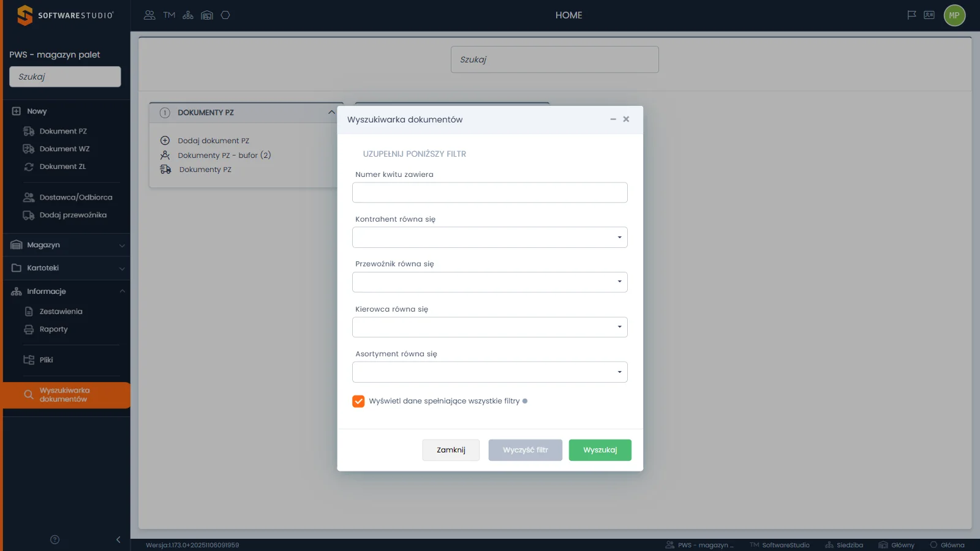Click the TM icon in top toolbar

(x=169, y=15)
